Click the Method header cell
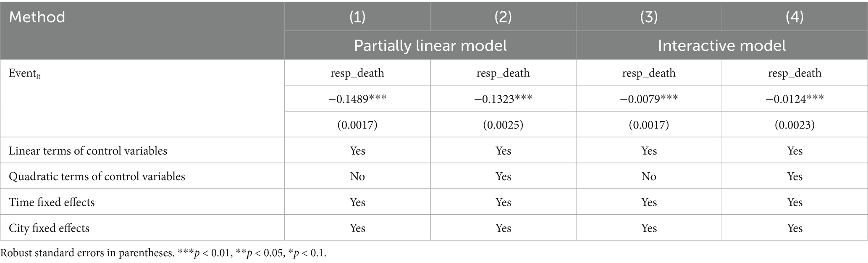 (37, 17)
